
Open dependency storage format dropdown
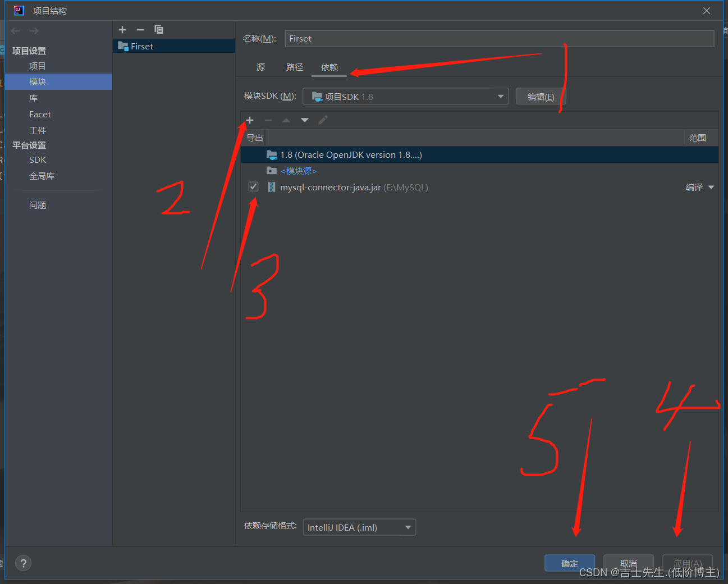(x=360, y=527)
